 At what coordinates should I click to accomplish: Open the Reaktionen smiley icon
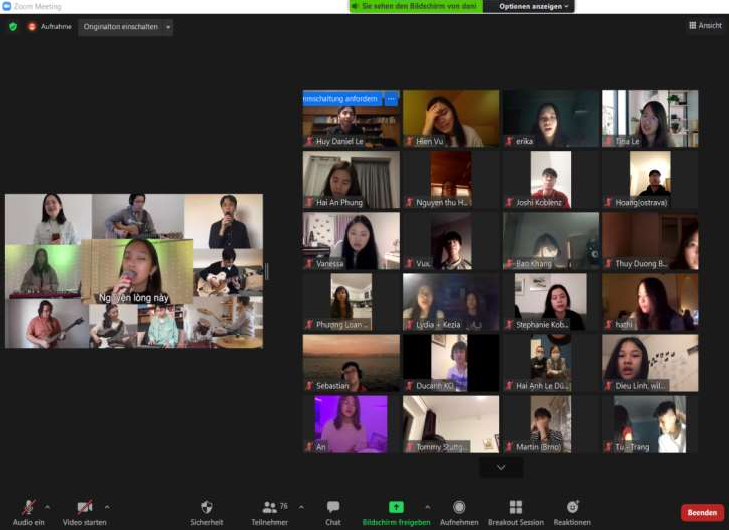click(x=572, y=507)
